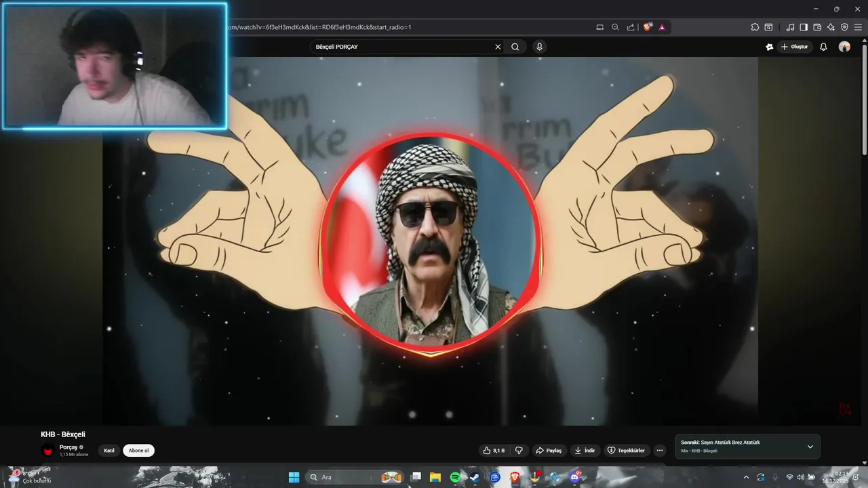This screenshot has width=868, height=488.
Task: Start voice search with microphone
Action: (x=539, y=47)
